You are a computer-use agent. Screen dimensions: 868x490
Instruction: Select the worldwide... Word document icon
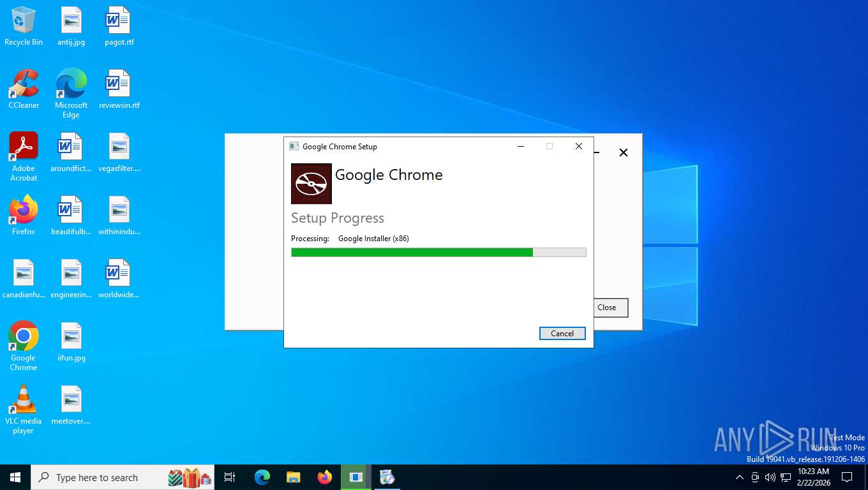pyautogui.click(x=119, y=279)
